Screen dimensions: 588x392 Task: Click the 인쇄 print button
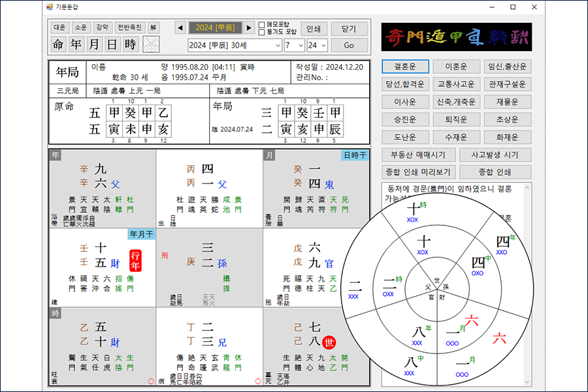314,27
